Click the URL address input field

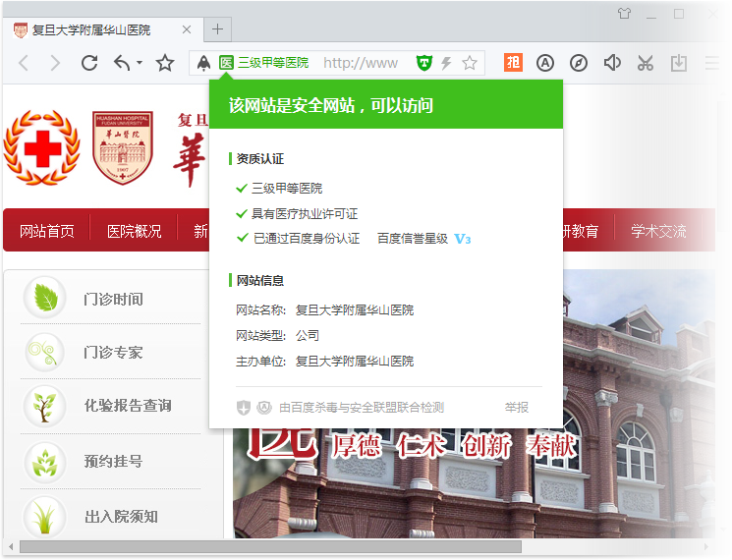(x=361, y=63)
